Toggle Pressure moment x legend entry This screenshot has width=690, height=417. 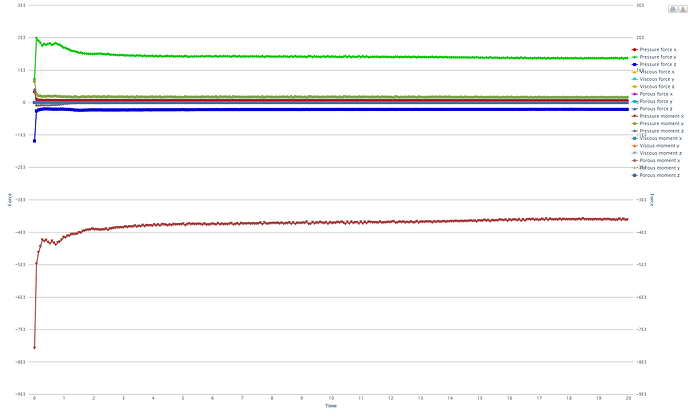click(x=658, y=116)
